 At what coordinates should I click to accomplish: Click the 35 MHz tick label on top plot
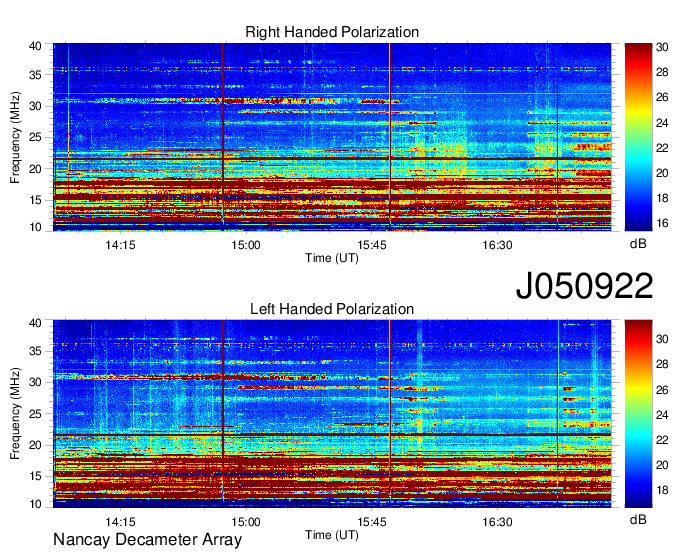[35, 75]
